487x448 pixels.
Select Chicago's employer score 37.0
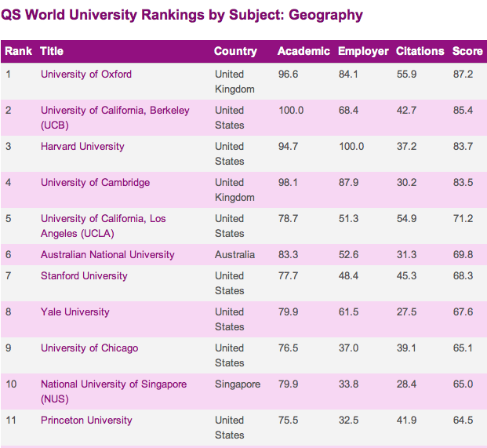348,348
